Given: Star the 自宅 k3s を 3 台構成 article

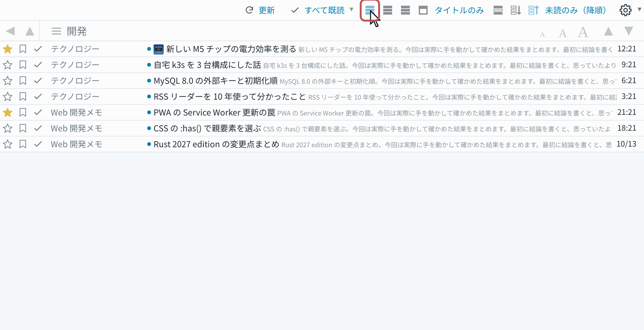Looking at the screenshot, I should pos(8,65).
